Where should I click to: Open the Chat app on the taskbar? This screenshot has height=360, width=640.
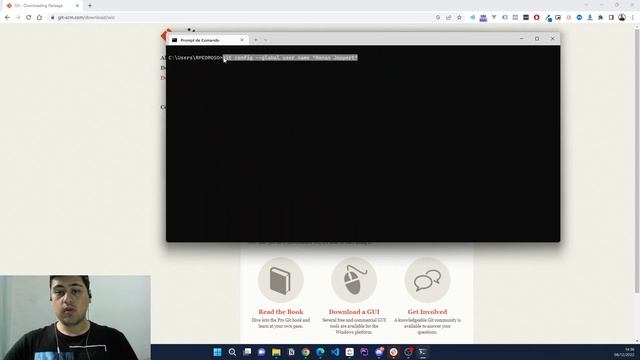(x=262, y=352)
